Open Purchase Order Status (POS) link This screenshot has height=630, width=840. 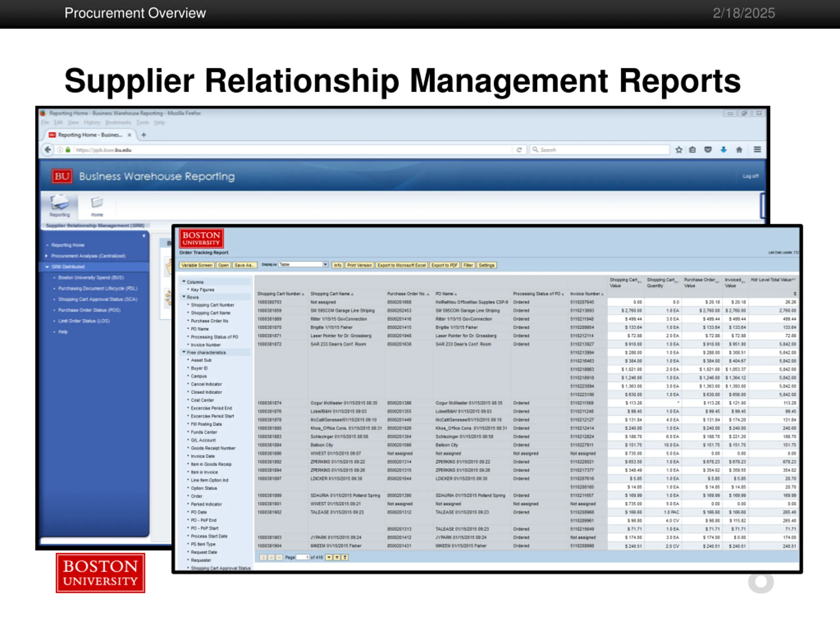(x=89, y=310)
